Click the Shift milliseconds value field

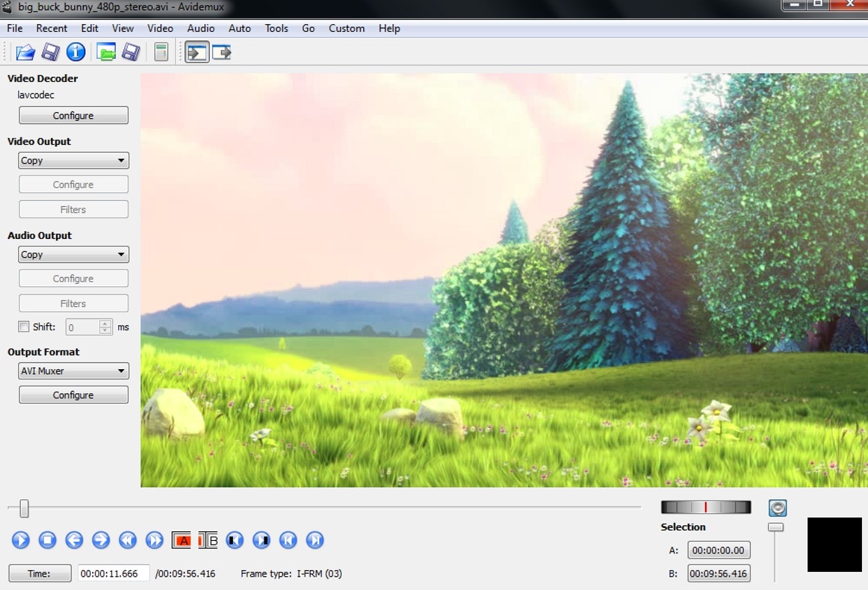pos(83,327)
